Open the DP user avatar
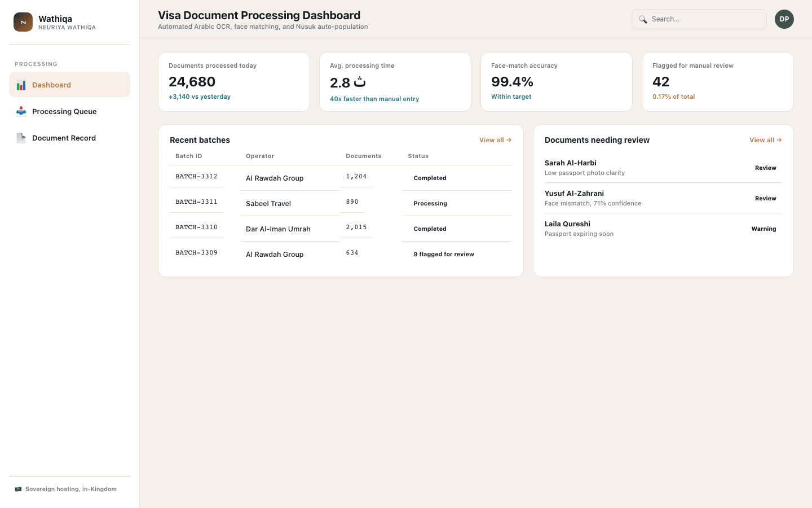 point(784,19)
